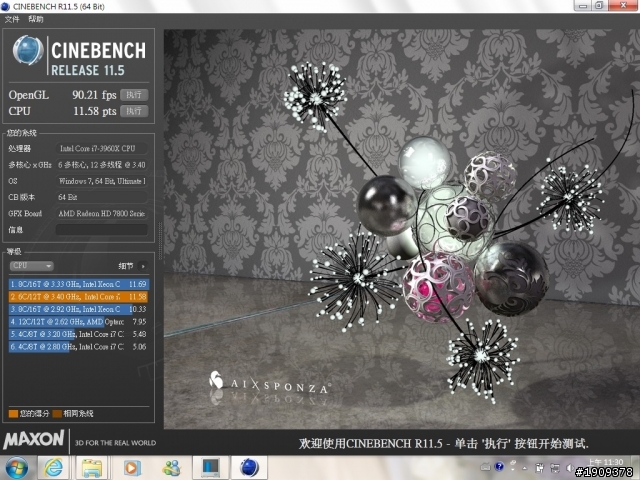Screen dimensions: 640x480
Task: Open Windows Media Player from taskbar
Action: (x=132, y=468)
